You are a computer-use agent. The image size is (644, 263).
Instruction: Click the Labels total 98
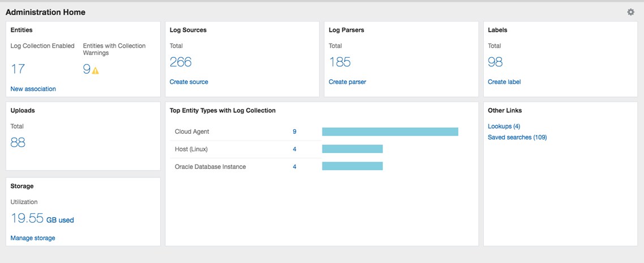tap(495, 62)
